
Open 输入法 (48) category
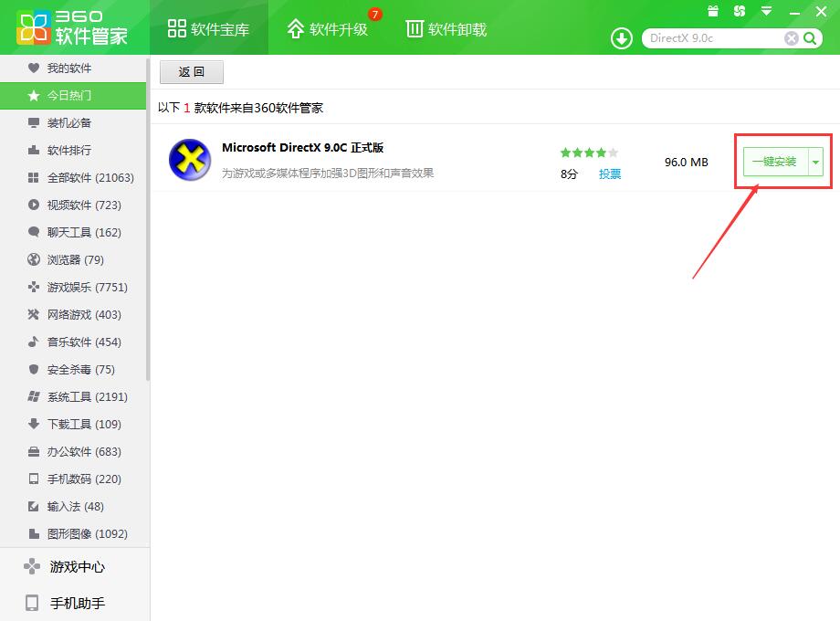coord(73,506)
